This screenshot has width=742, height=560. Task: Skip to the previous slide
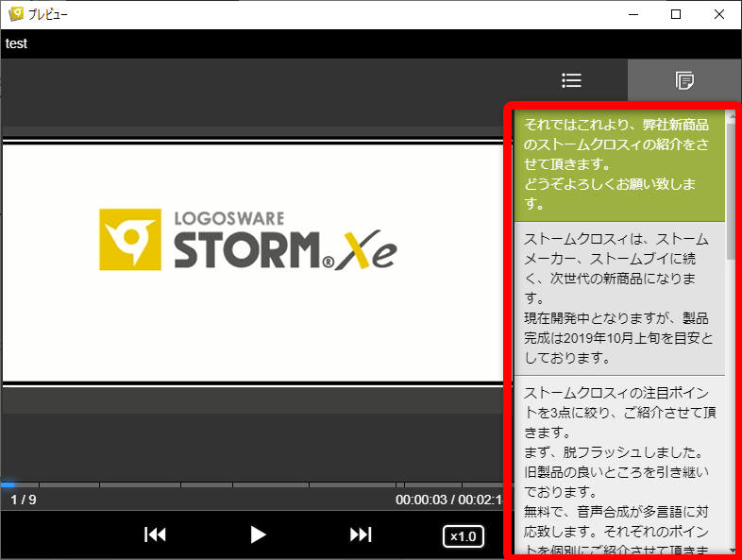click(x=155, y=535)
